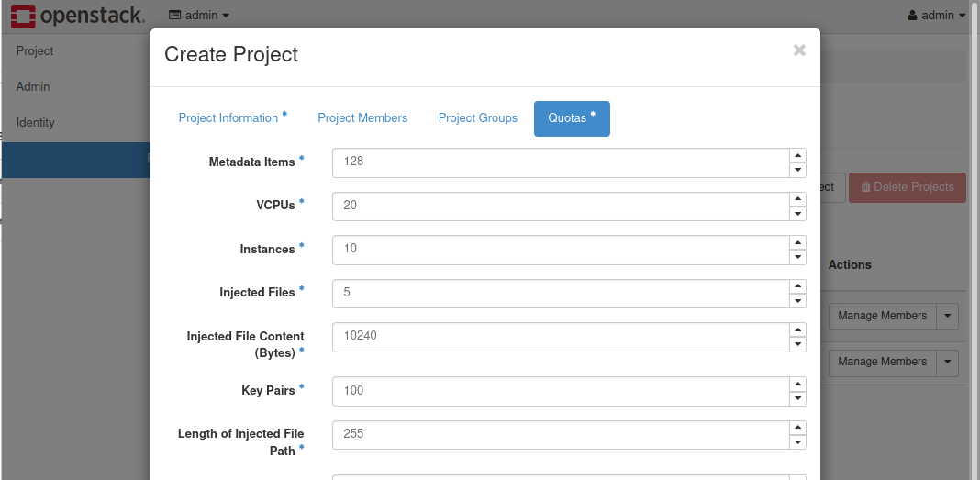Click the OpenStack logo
The image size is (980, 480).
(x=78, y=16)
